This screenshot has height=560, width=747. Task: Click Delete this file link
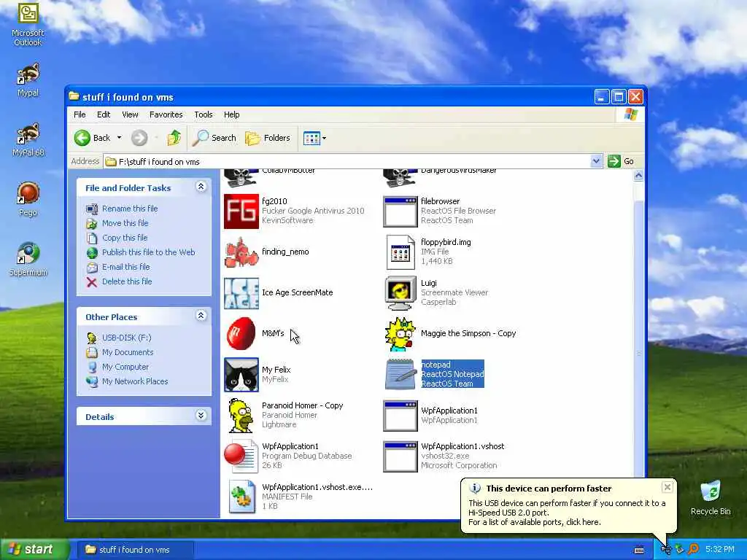(127, 281)
